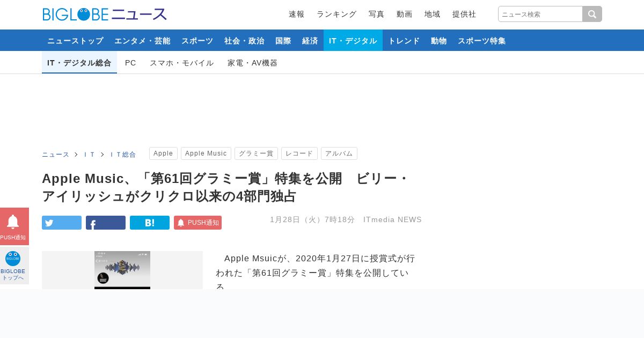This screenshot has height=338, width=644.
Task: Open ランキング in the top navigation
Action: click(x=336, y=14)
